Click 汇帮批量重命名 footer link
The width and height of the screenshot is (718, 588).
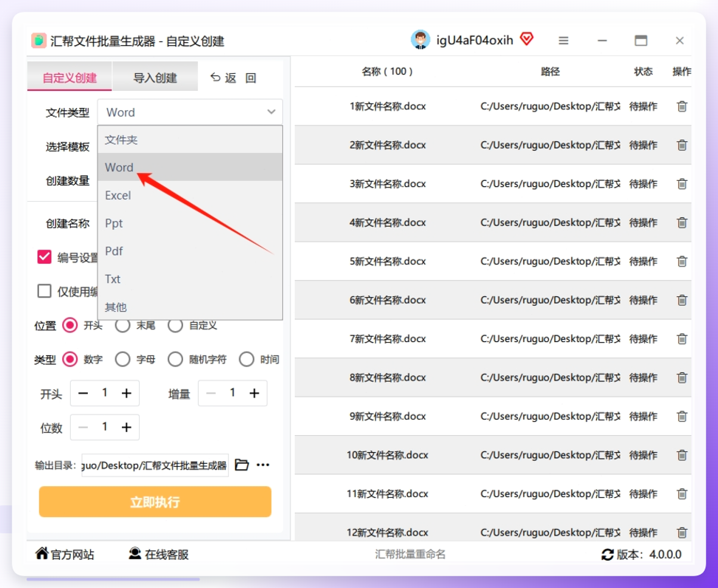[x=410, y=555]
